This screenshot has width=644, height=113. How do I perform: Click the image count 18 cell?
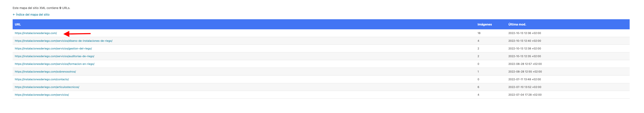click(479, 33)
